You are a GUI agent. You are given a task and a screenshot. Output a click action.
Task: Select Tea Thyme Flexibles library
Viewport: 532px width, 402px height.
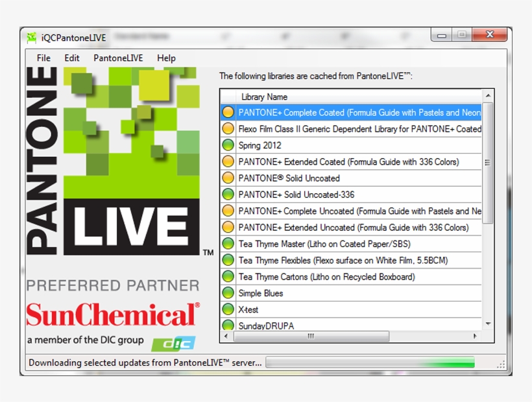[351, 260]
